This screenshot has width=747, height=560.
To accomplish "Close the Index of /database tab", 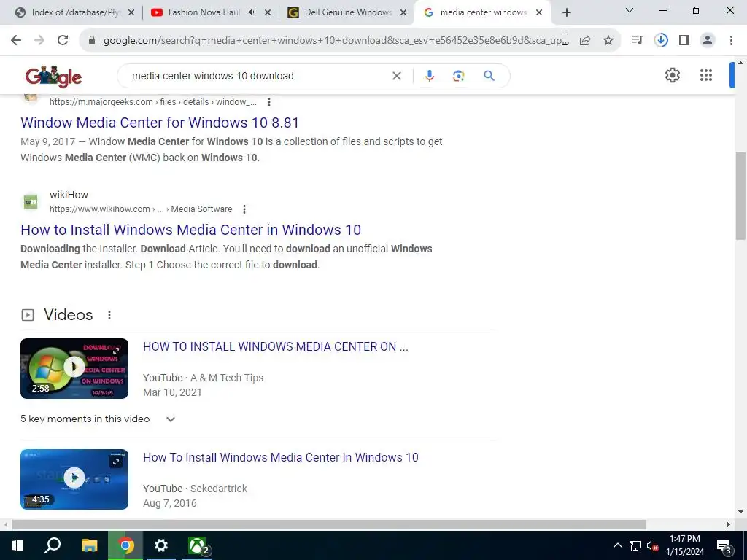I will point(131,13).
